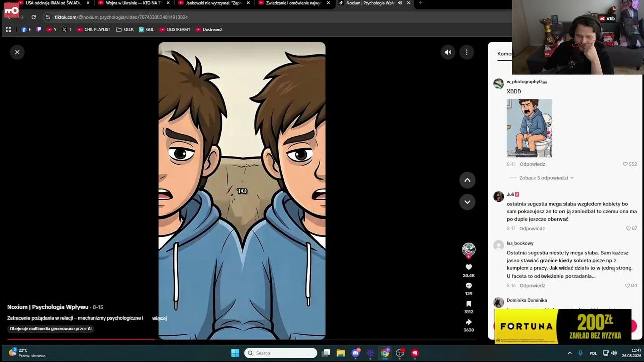Image resolution: width=644 pixels, height=362 pixels.
Task: Open Task View on the taskbar
Action: (326, 353)
